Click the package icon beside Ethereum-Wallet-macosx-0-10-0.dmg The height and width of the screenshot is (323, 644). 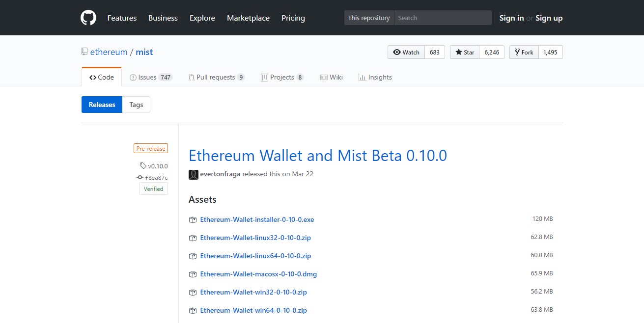tap(193, 274)
